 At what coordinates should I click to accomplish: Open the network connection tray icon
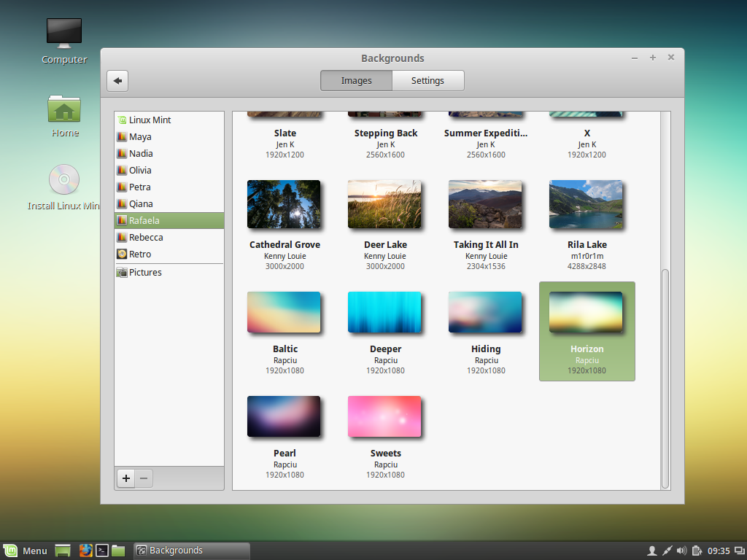click(667, 551)
